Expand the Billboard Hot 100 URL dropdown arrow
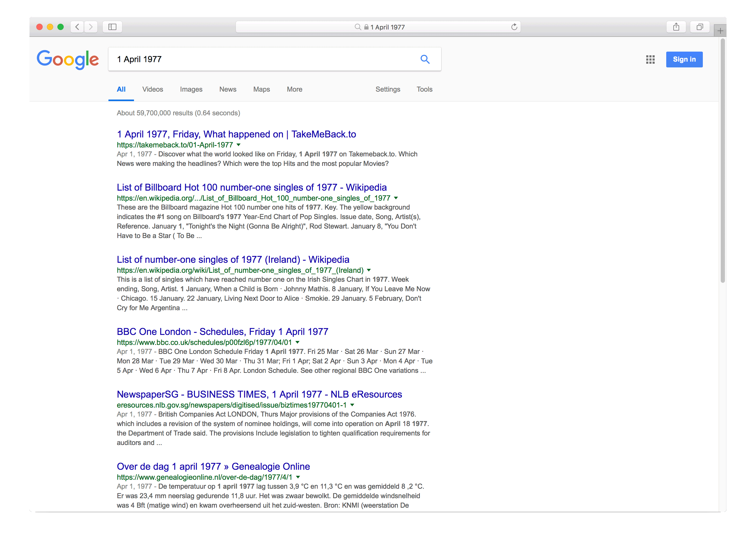Image resolution: width=756 pixels, height=554 pixels. tap(396, 198)
